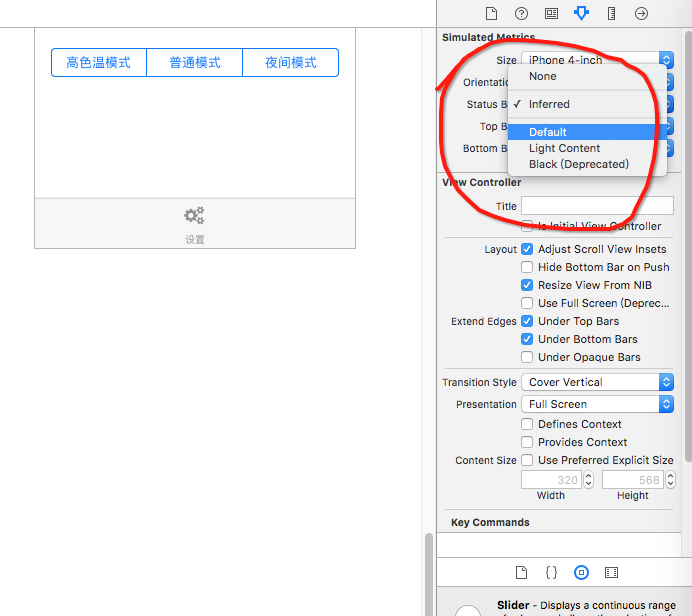Enable Hide Bottom Bar on Push

(527, 267)
